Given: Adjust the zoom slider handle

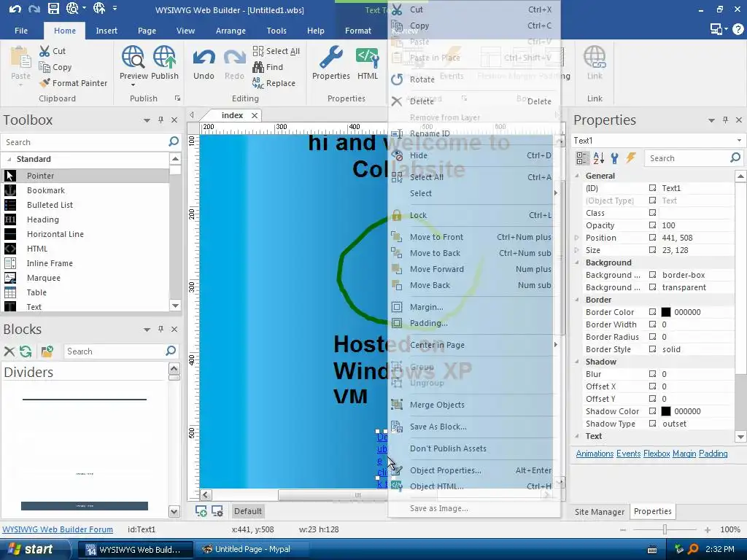Looking at the screenshot, I should tap(665, 529).
